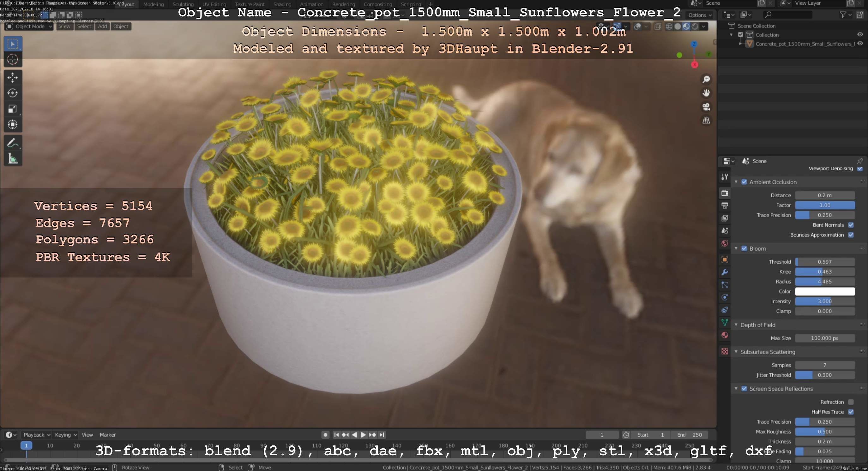The height and width of the screenshot is (471, 868).
Task: Collapse the Subsurface Scattering panel
Action: (x=736, y=352)
